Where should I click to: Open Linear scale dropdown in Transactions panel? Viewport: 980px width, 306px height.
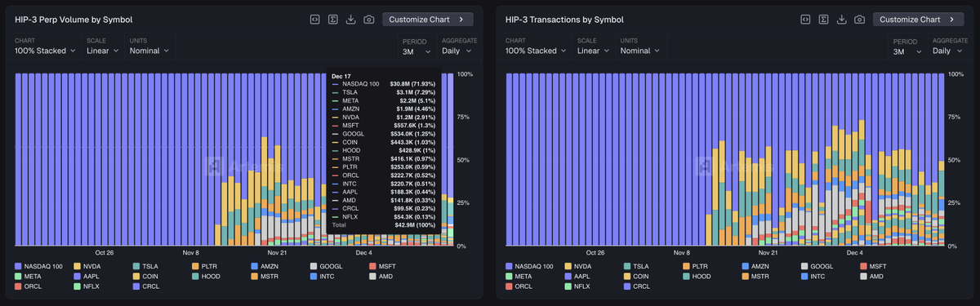pos(593,51)
